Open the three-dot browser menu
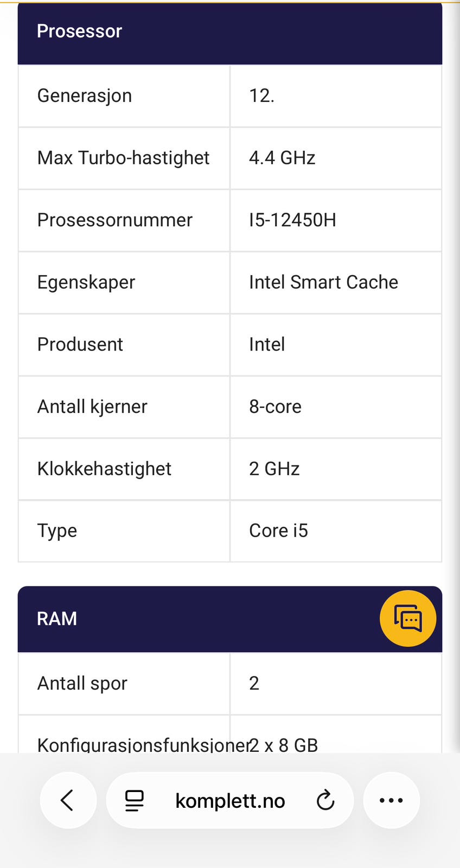 pyautogui.click(x=391, y=800)
